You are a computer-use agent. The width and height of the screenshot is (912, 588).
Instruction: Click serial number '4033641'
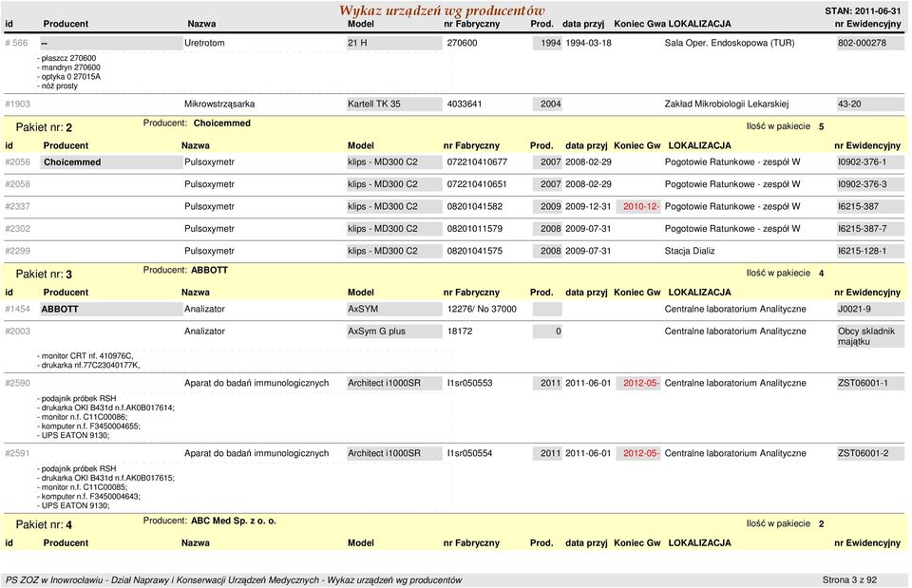(x=465, y=104)
